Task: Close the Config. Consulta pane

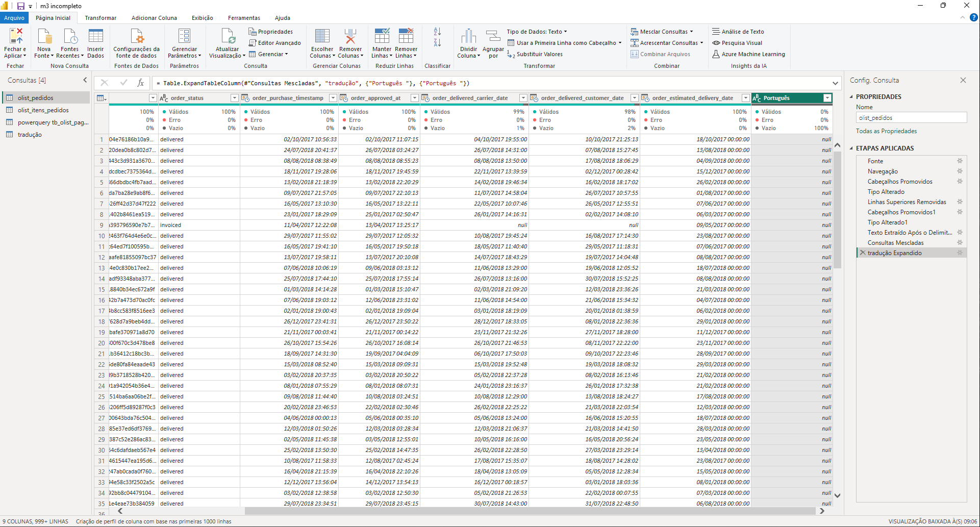Action: [x=963, y=80]
